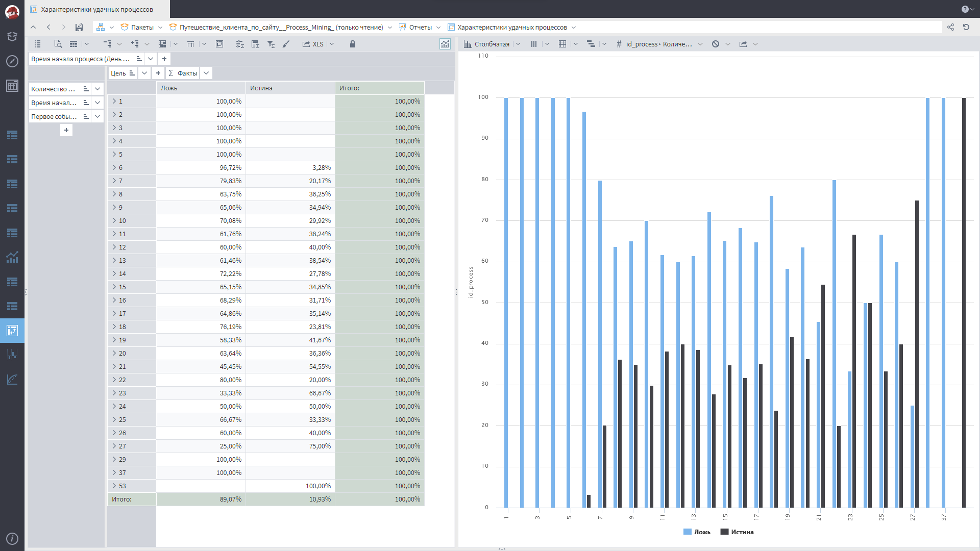This screenshot has width=980, height=551.
Task: Click the table layout icon in toolbar
Action: click(73, 44)
